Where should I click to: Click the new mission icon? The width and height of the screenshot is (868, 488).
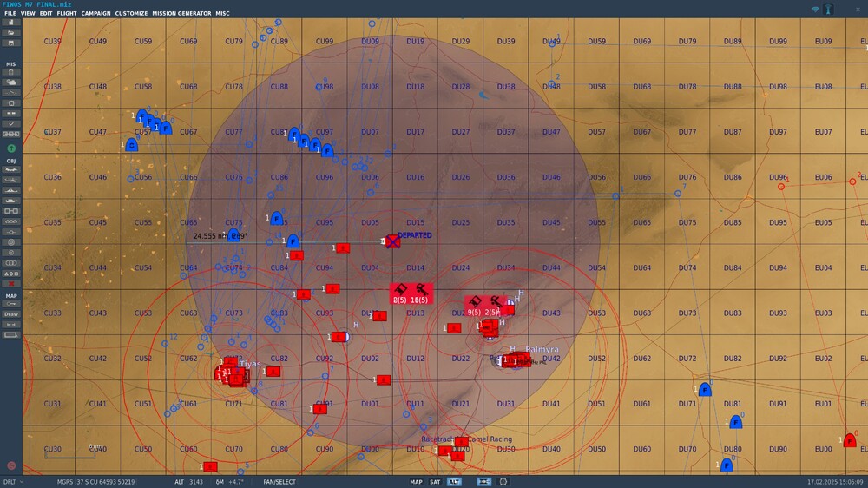(11, 23)
